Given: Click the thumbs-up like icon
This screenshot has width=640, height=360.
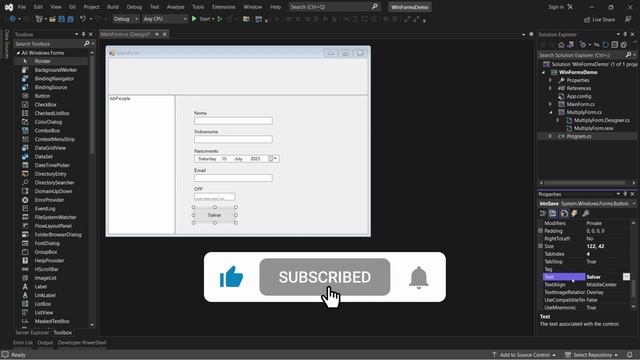Looking at the screenshot, I should pos(231,277).
